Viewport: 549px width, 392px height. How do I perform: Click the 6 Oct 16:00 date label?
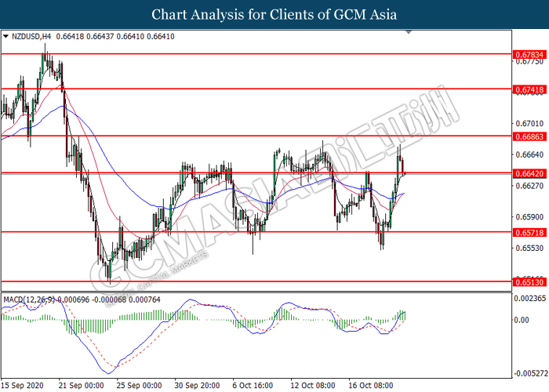253,386
